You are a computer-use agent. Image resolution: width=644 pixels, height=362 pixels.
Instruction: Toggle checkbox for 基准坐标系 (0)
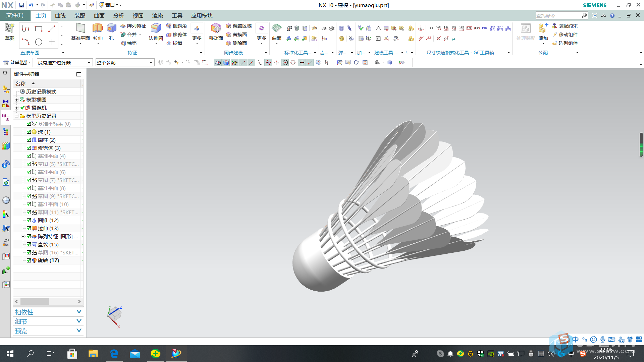pyautogui.click(x=29, y=124)
